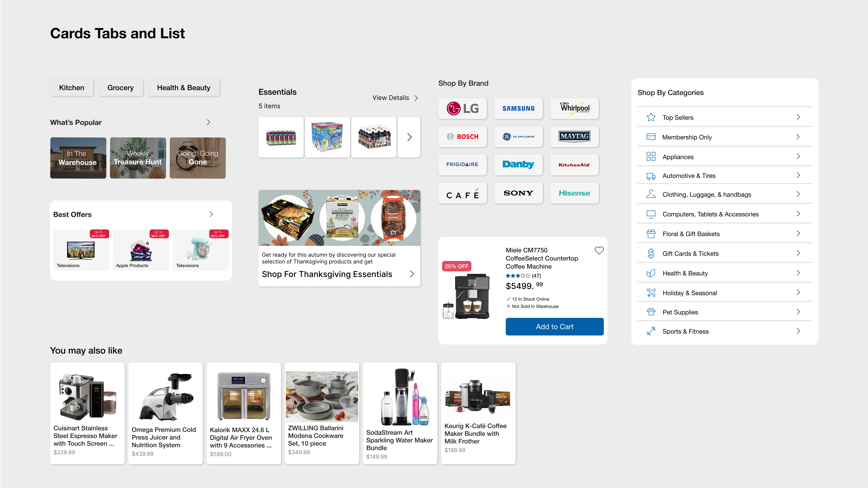This screenshot has width=868, height=488.
Task: Open the Sony brand logo tile
Action: 518,193
